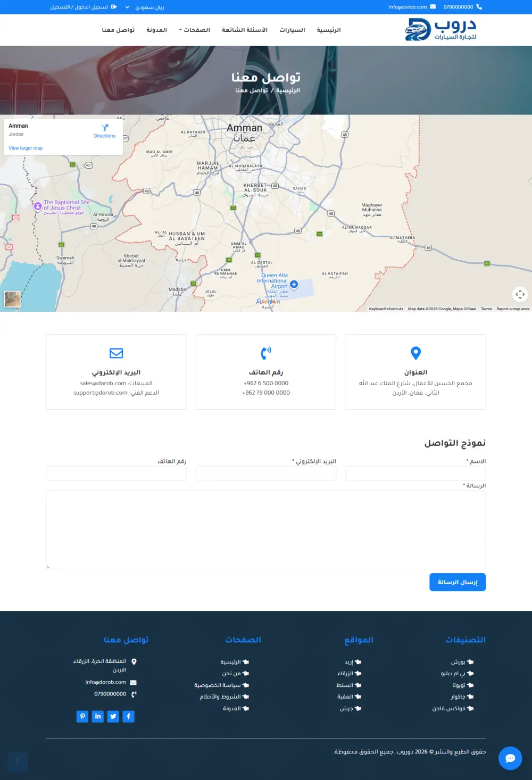
Task: Open the Twitter social icon in footer
Action: click(113, 716)
